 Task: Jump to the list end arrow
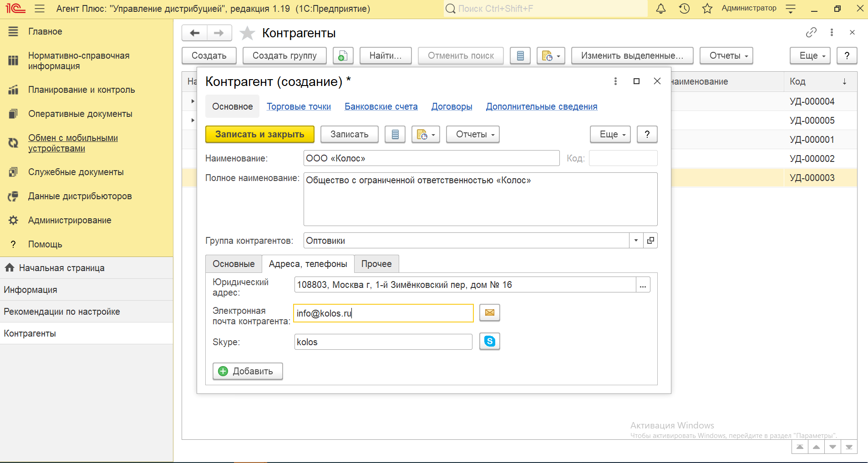tap(849, 447)
